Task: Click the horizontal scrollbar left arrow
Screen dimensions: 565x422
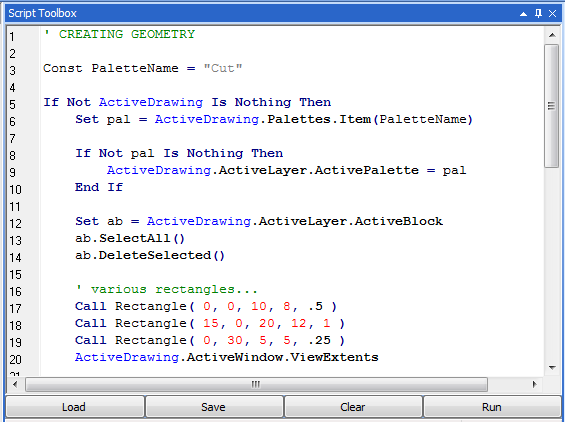Action: (x=15, y=384)
